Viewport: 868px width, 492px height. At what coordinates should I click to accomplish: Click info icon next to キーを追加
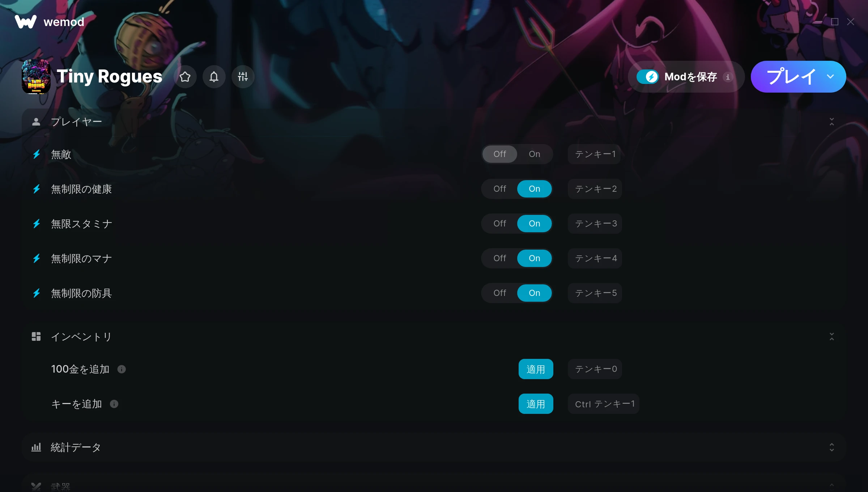tap(114, 404)
